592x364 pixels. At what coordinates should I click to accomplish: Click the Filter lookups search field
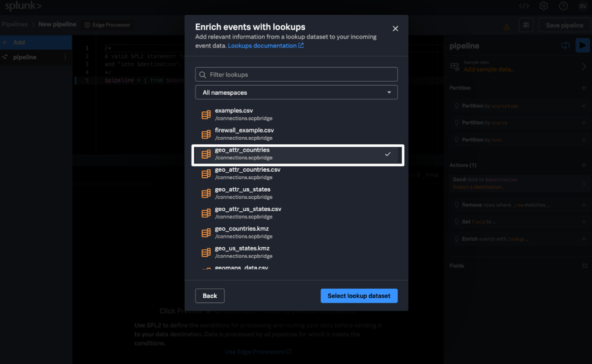click(296, 75)
